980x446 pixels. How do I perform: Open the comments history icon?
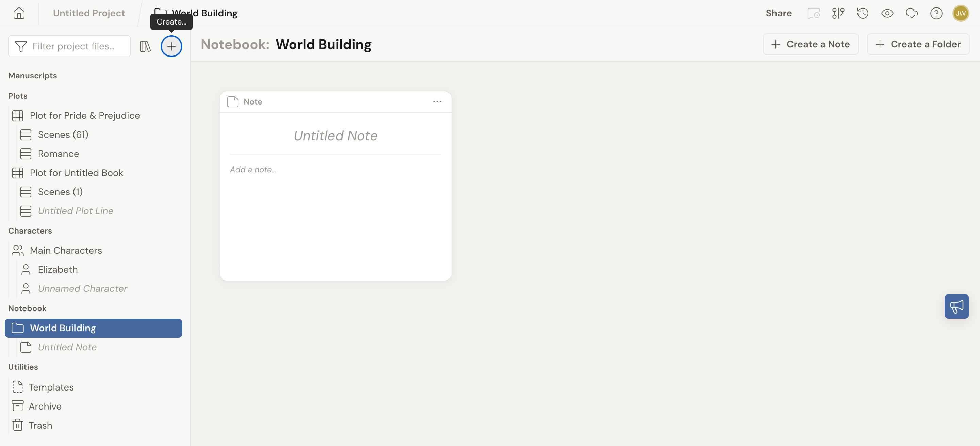click(813, 13)
